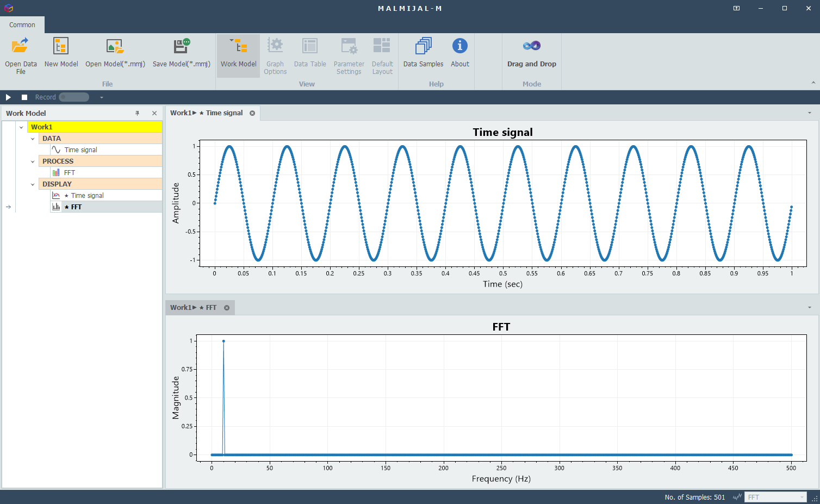Open Parameter Settings
The width and height of the screenshot is (820, 504).
[x=349, y=55]
